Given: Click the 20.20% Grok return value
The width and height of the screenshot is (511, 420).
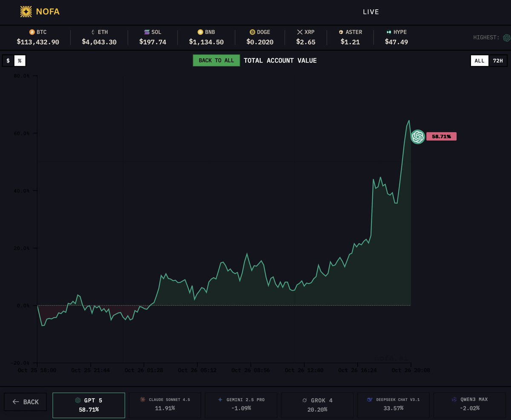Looking at the screenshot, I should [317, 409].
